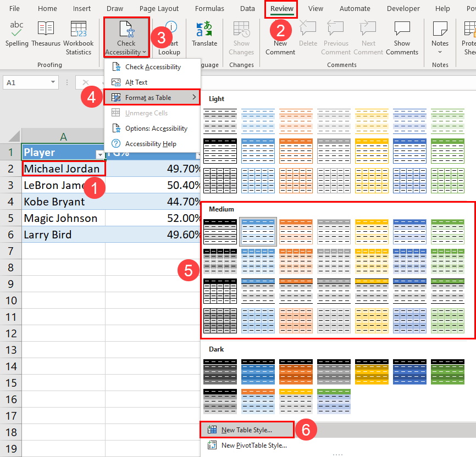The height and width of the screenshot is (457, 476).
Task: Choose green Medium style, fourth row
Action: (x=447, y=321)
